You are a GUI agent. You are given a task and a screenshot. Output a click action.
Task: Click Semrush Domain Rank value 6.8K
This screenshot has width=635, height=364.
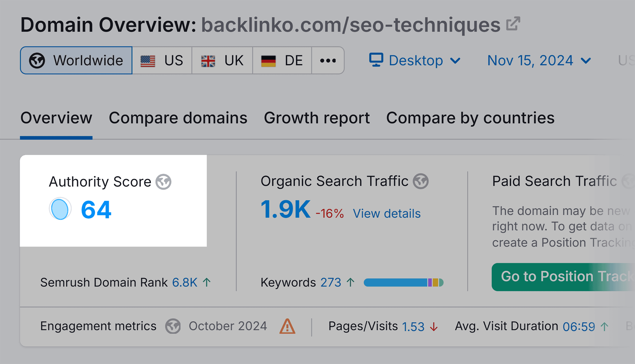[x=185, y=282]
